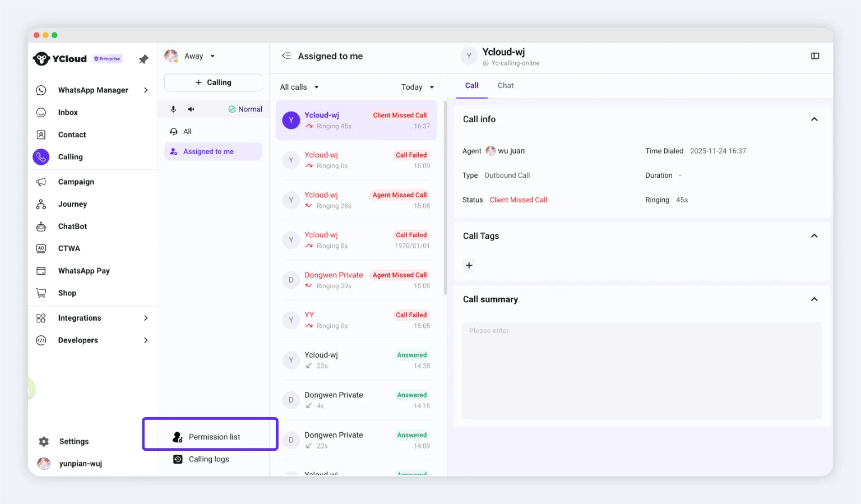Open Dongwen Private Answered call 14:15
The image size is (861, 504).
(357, 400)
